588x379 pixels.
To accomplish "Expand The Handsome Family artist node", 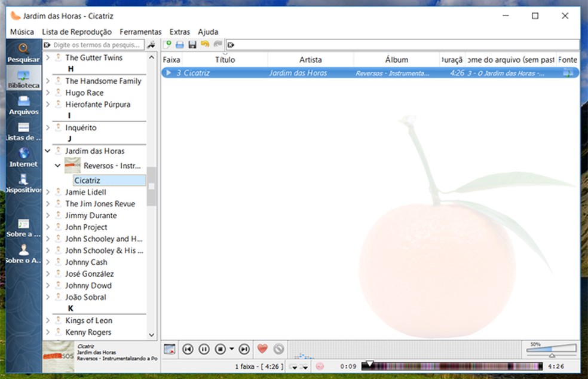I will pos(48,81).
